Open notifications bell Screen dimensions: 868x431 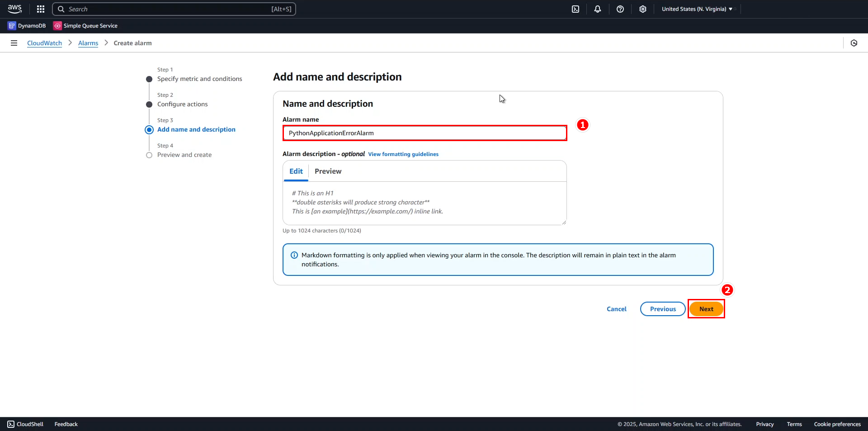click(598, 9)
